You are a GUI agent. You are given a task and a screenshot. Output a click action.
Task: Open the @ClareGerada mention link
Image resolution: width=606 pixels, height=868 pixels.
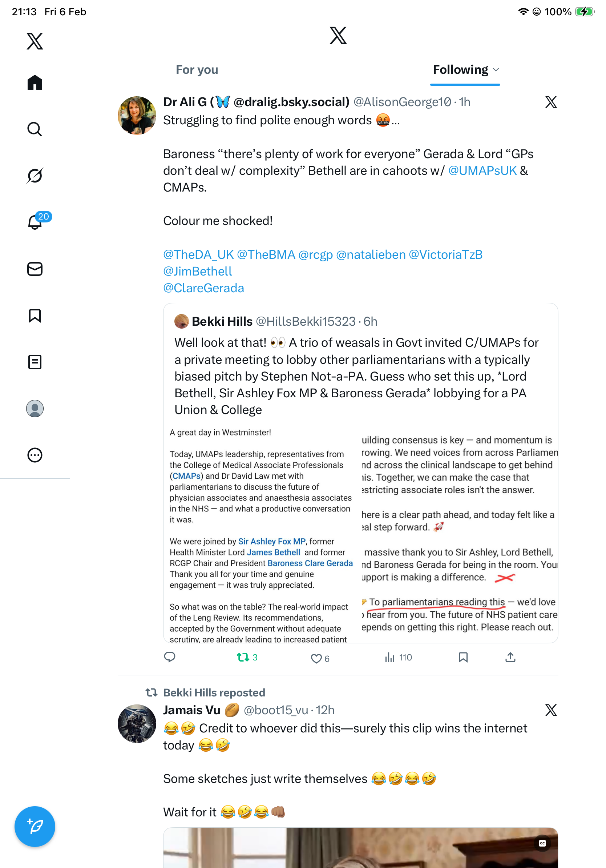[x=204, y=288]
